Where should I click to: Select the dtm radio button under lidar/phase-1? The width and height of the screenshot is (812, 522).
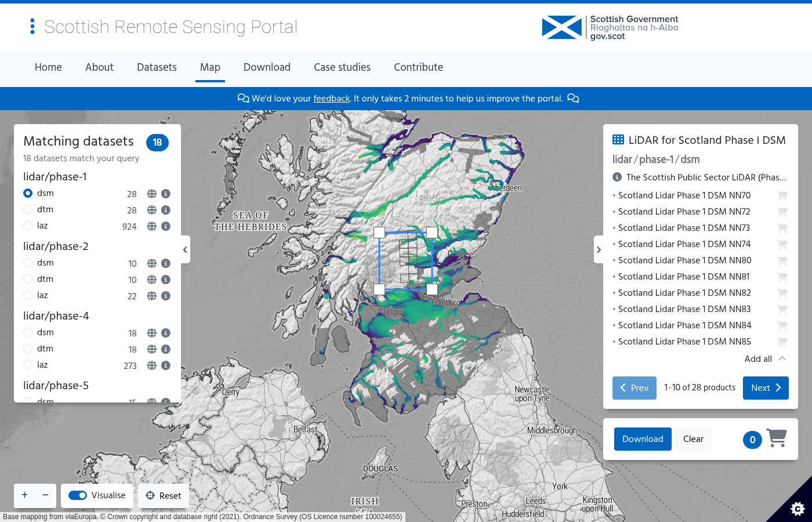click(x=27, y=209)
